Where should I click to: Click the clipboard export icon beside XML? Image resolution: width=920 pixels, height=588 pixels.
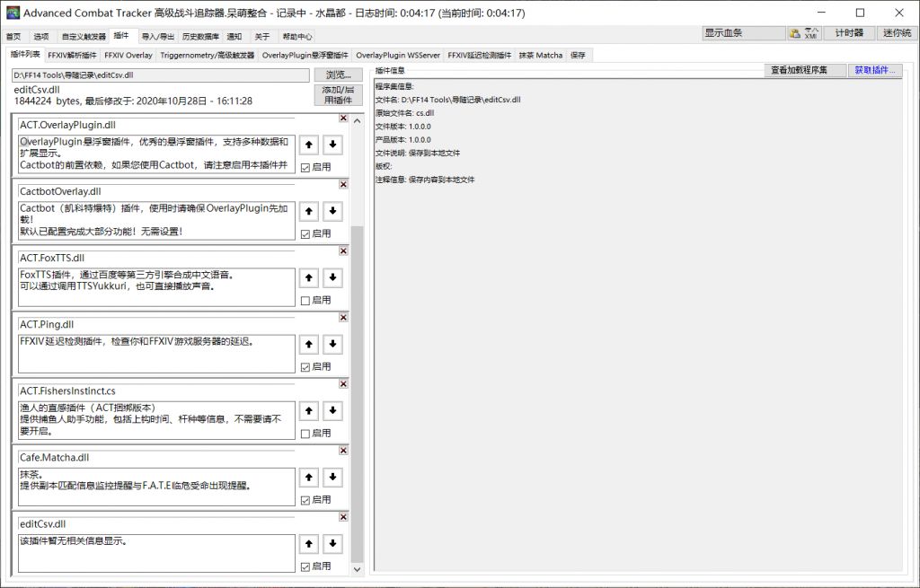click(x=795, y=33)
